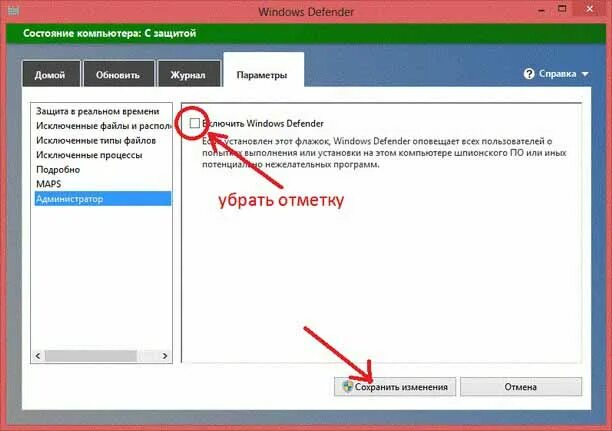Image resolution: width=612 pixels, height=431 pixels.
Task: Choose Исключенные типы файлов in list
Action: click(103, 141)
